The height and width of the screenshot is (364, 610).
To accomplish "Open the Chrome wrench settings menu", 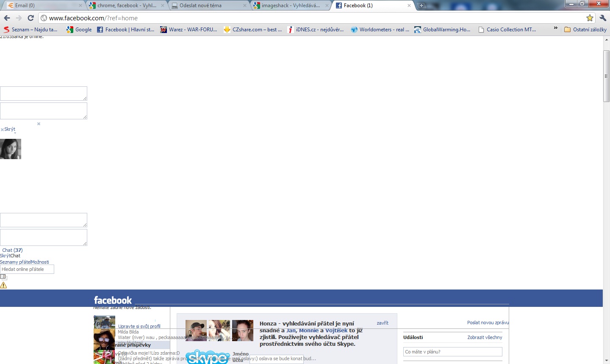I will [x=603, y=18].
